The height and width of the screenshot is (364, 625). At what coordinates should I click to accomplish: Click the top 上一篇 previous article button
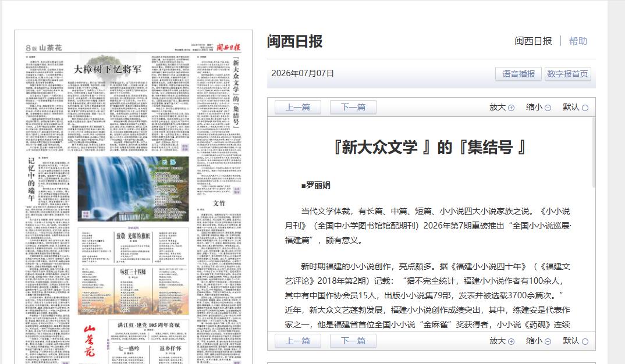298,107
